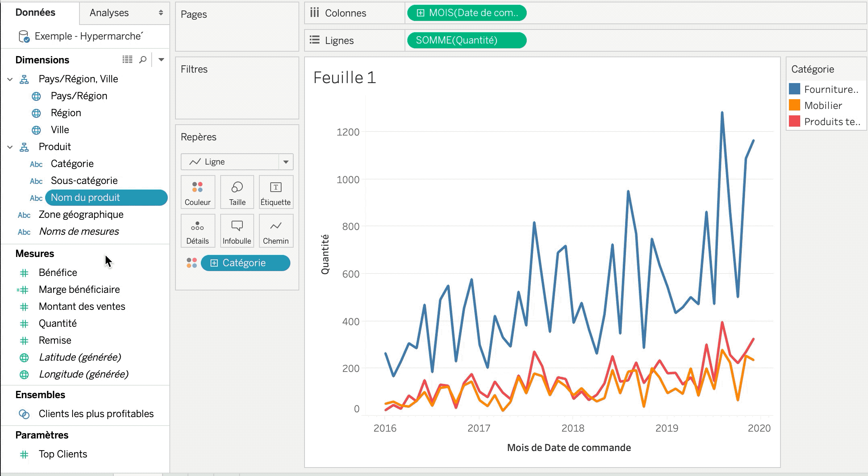Click the globe icon beside Pays/Région
The width and height of the screenshot is (868, 476).
[x=36, y=96]
